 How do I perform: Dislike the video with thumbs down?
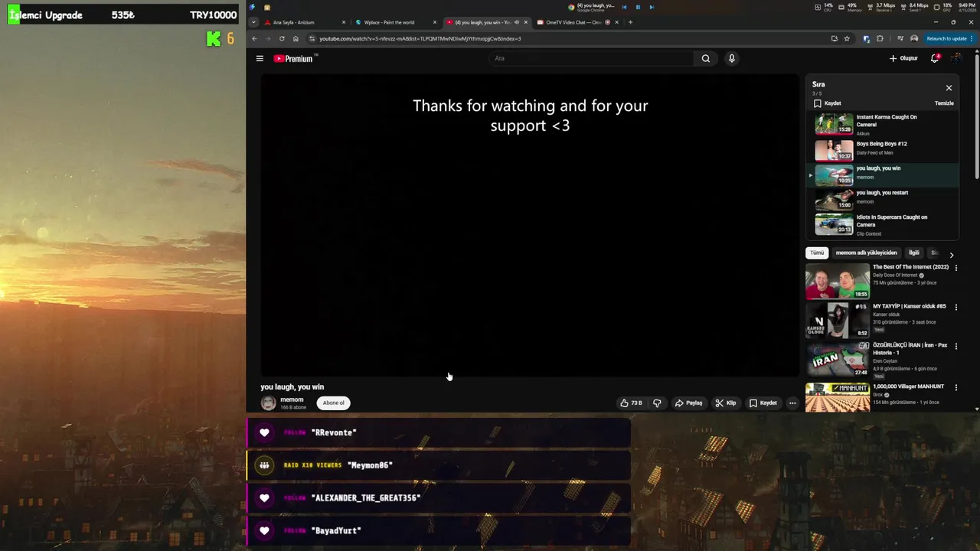tap(657, 403)
